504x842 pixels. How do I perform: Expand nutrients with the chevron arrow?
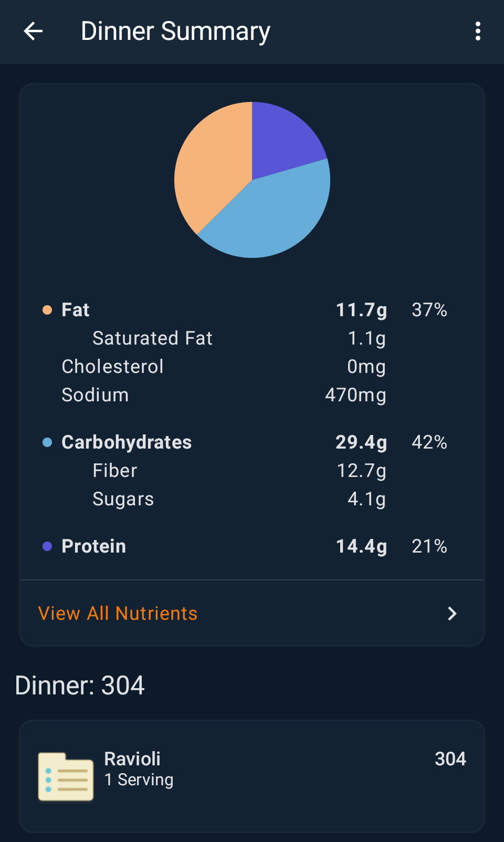(452, 614)
